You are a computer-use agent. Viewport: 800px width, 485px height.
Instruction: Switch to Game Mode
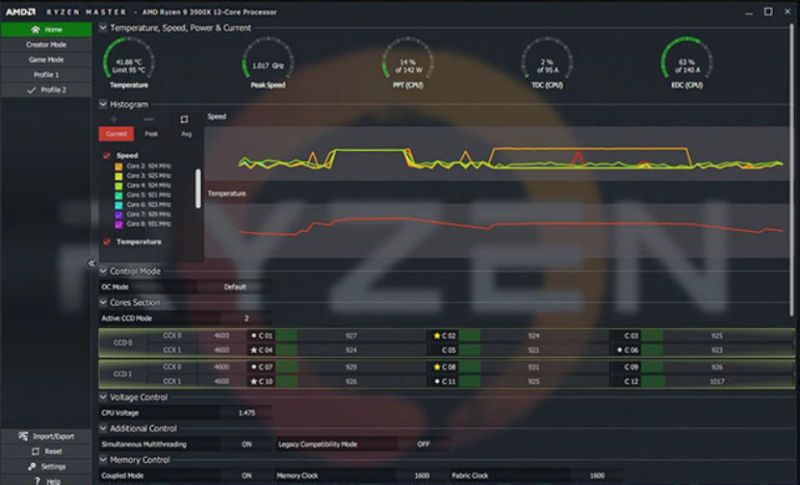(46, 60)
